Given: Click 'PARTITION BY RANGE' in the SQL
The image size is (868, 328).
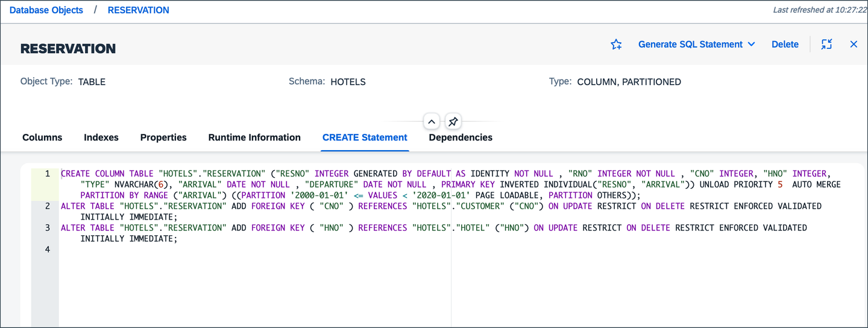Looking at the screenshot, I should point(124,195).
